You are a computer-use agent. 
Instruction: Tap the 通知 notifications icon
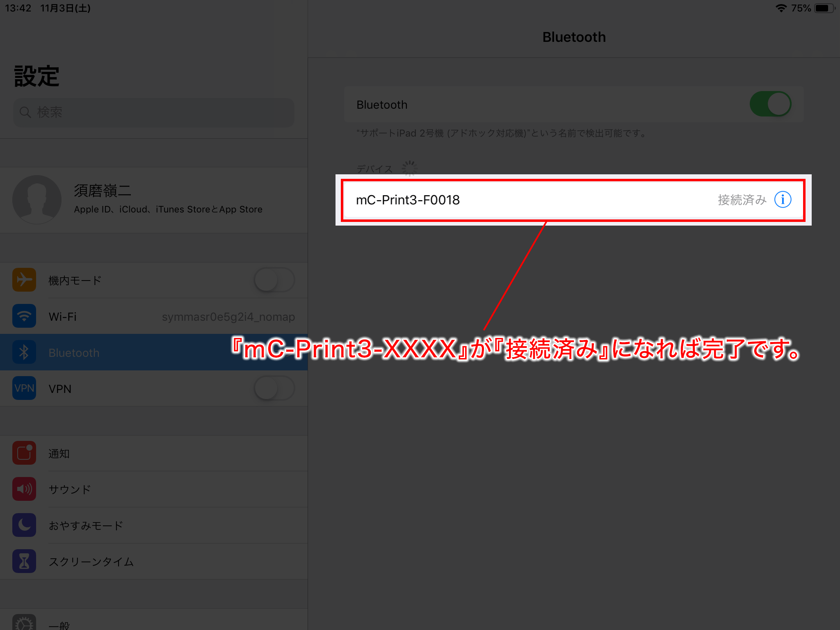click(24, 453)
